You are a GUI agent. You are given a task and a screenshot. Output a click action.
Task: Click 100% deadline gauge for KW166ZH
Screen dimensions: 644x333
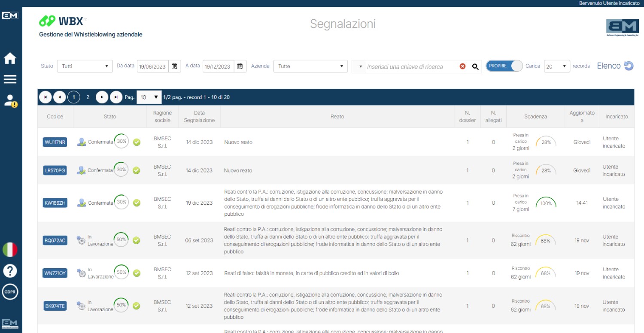pos(546,203)
